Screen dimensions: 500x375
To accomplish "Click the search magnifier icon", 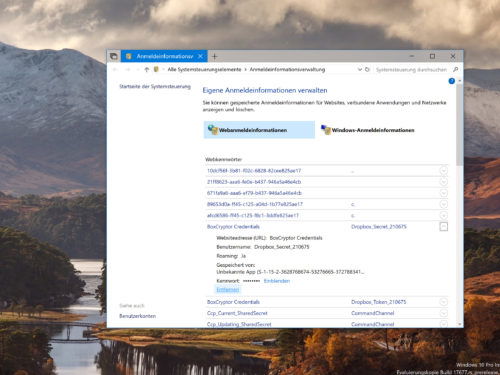I will coord(456,69).
